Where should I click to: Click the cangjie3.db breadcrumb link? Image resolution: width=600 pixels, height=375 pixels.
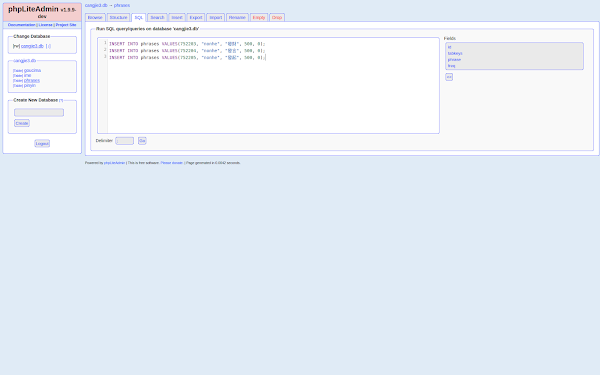pyautogui.click(x=96, y=5)
